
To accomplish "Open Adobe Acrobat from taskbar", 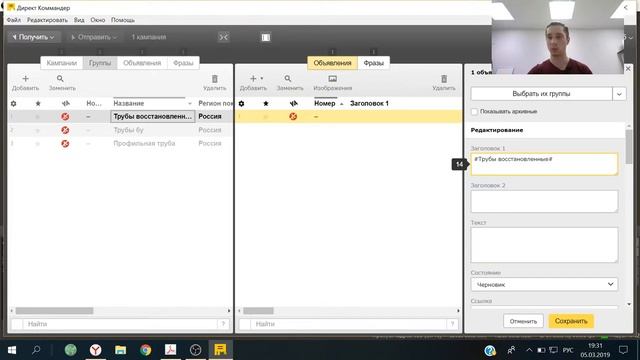I will pyautogui.click(x=170, y=350).
